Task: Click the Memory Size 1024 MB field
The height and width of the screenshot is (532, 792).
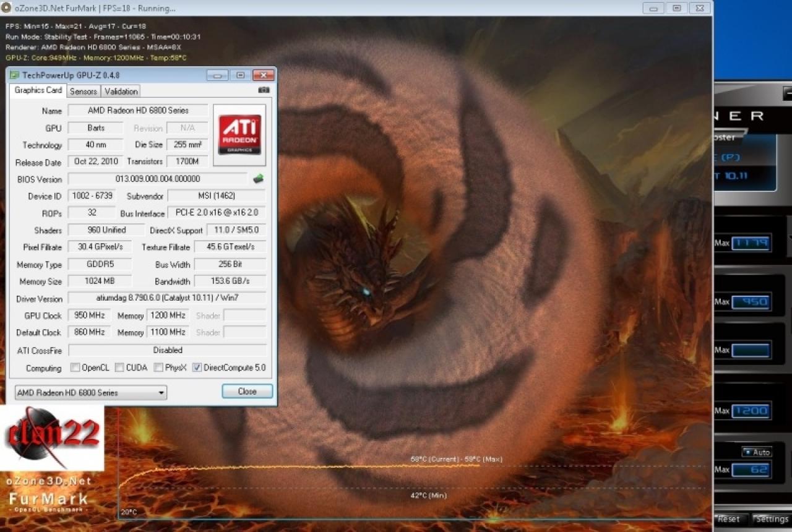Action: (100, 281)
